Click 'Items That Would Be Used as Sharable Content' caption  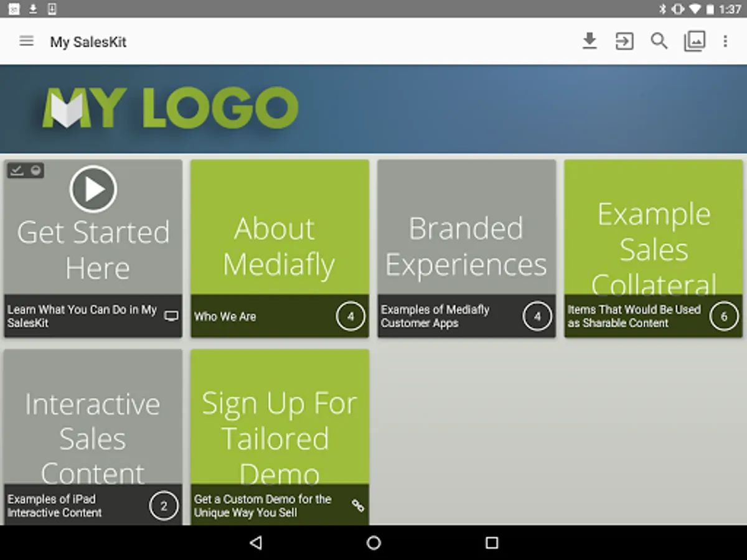pyautogui.click(x=634, y=316)
